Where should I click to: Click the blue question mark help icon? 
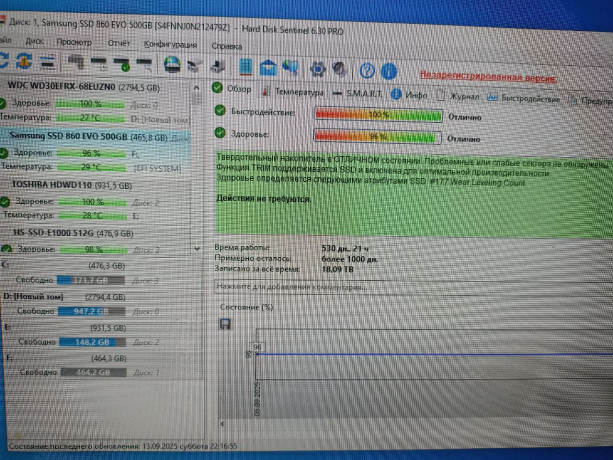tap(367, 70)
